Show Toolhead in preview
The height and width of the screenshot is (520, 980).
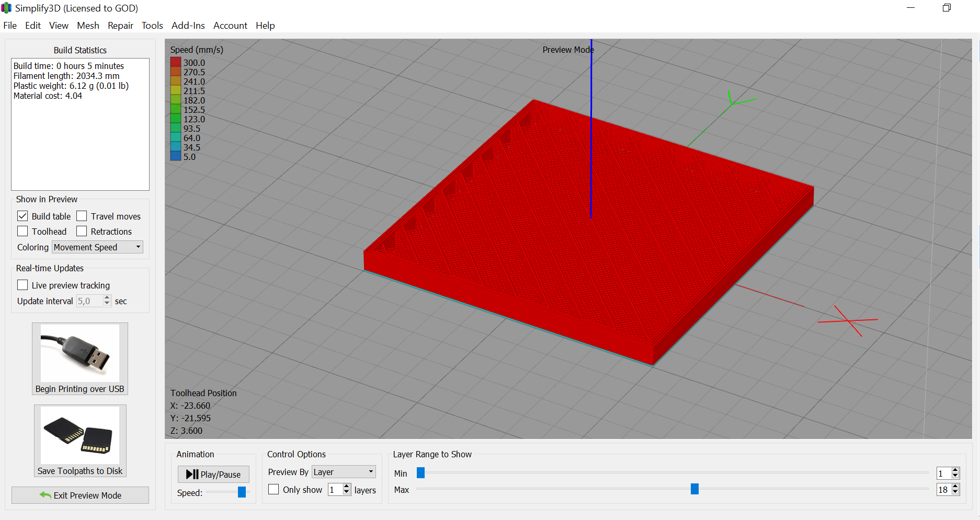[22, 231]
